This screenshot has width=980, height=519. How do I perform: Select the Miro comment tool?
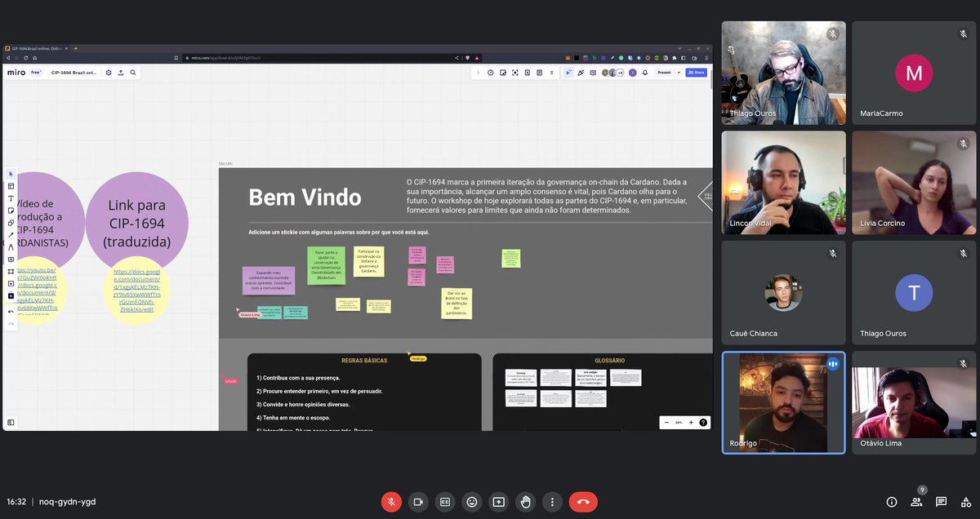point(11,259)
